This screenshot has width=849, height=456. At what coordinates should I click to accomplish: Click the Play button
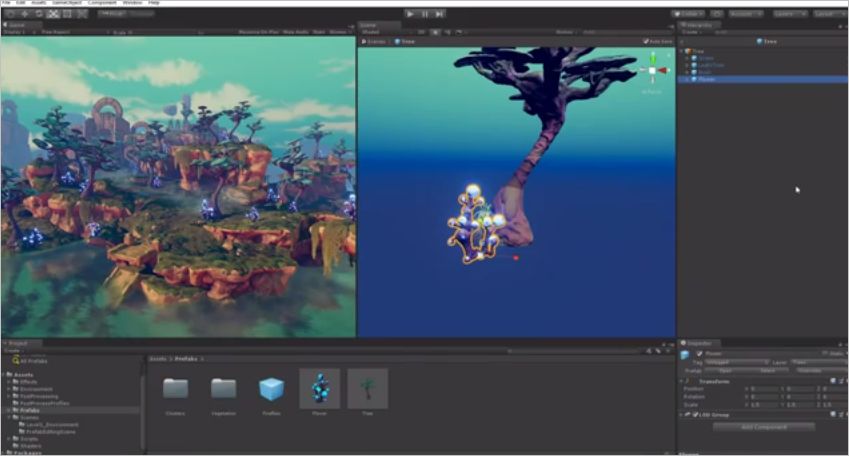(410, 14)
